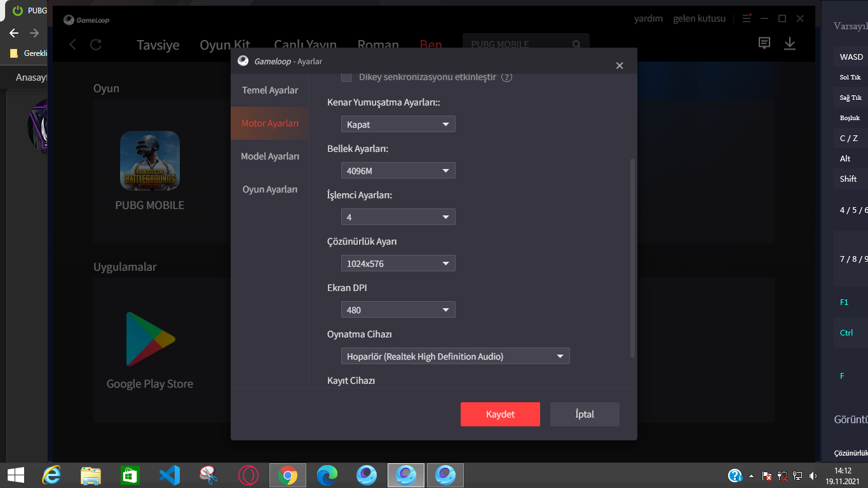Switch to Temel Ayarlar tab
Screen dimensions: 868x488
(x=270, y=90)
